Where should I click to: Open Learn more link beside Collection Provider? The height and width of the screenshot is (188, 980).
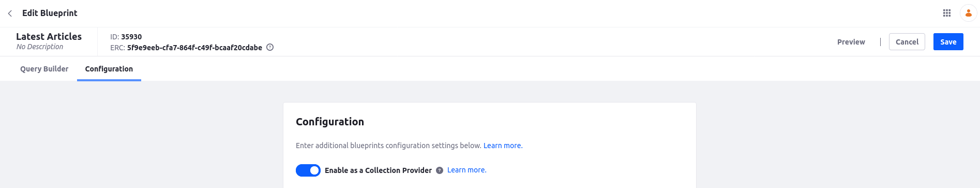pos(467,170)
